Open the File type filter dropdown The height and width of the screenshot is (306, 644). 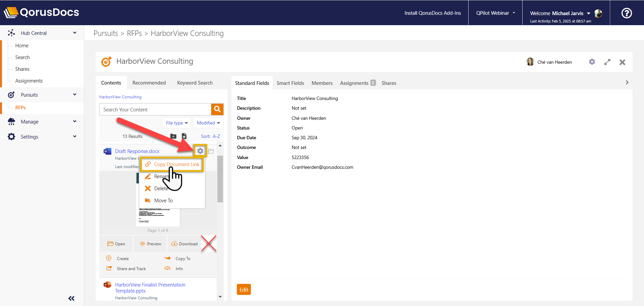click(x=177, y=123)
